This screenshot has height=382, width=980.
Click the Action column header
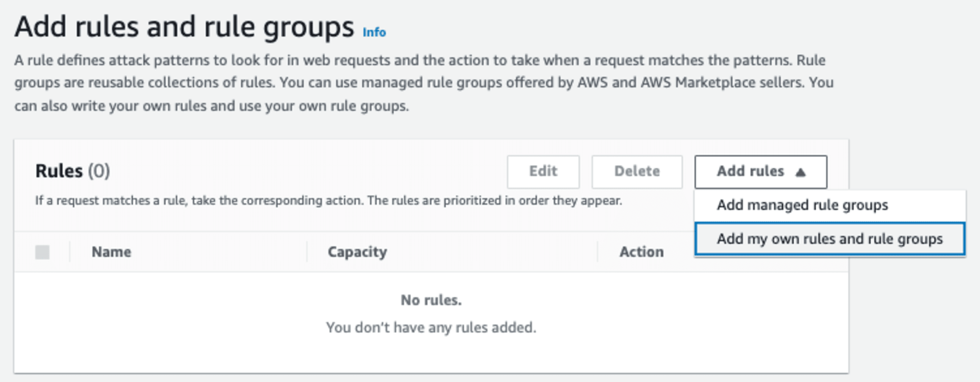[x=641, y=252]
